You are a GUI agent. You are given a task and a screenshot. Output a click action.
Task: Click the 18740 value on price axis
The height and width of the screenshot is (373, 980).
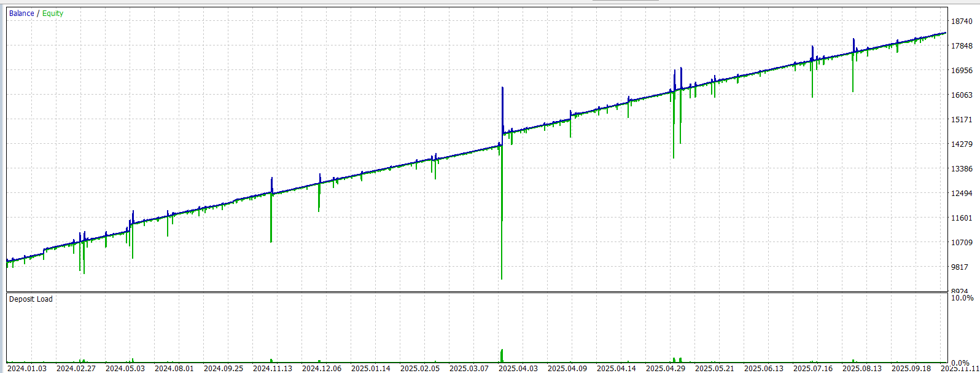962,22
